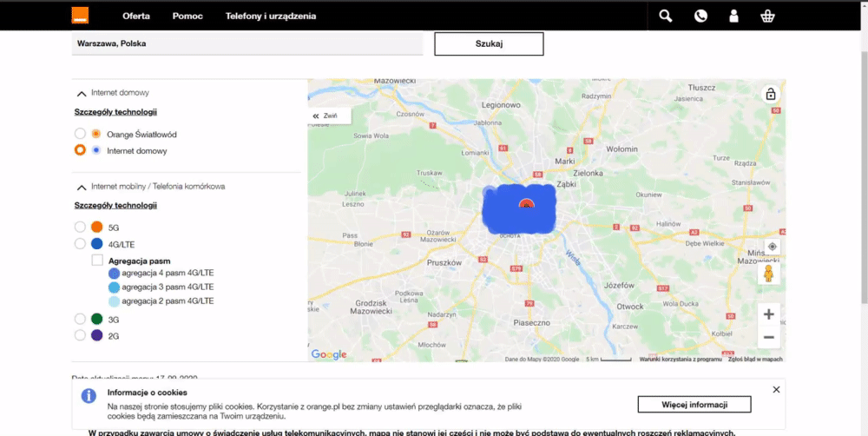
Task: Select the Orange Światłowód radio button
Action: tap(80, 134)
